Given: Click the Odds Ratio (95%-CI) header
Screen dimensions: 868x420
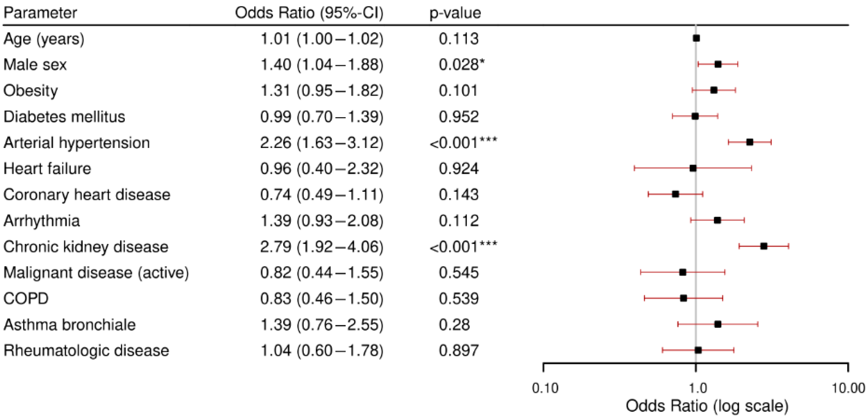Looking at the screenshot, I should (309, 13).
